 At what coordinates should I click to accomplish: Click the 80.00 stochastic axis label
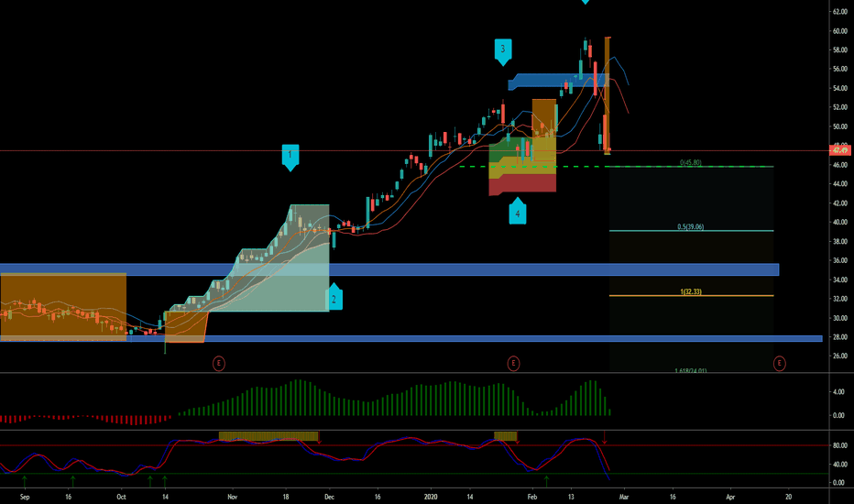pos(840,445)
